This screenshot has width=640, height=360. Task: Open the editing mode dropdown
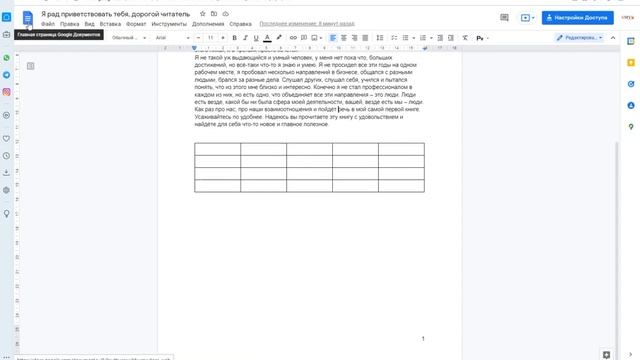tap(579, 38)
